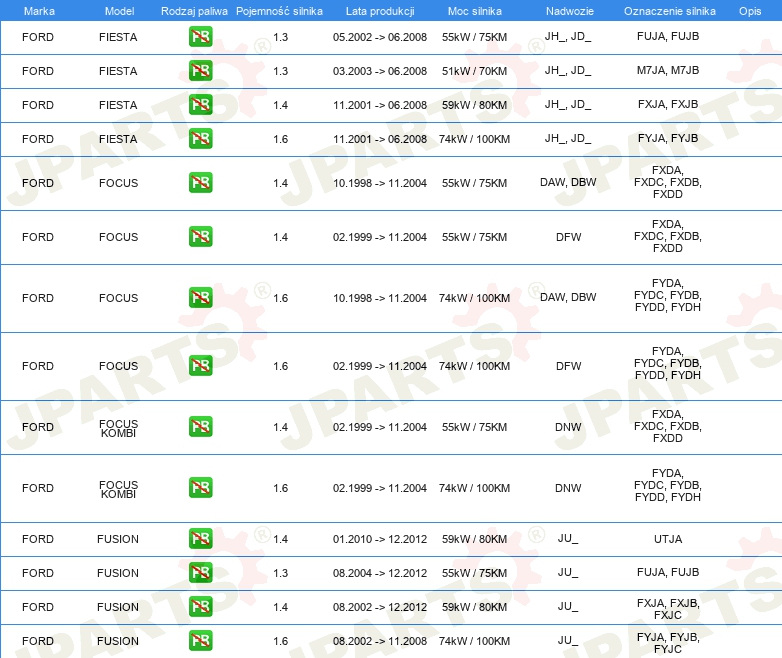Screen dimensions: 782x658
Task: Click fuel icon for Focus 1.6 DFW row
Action: 200,365
